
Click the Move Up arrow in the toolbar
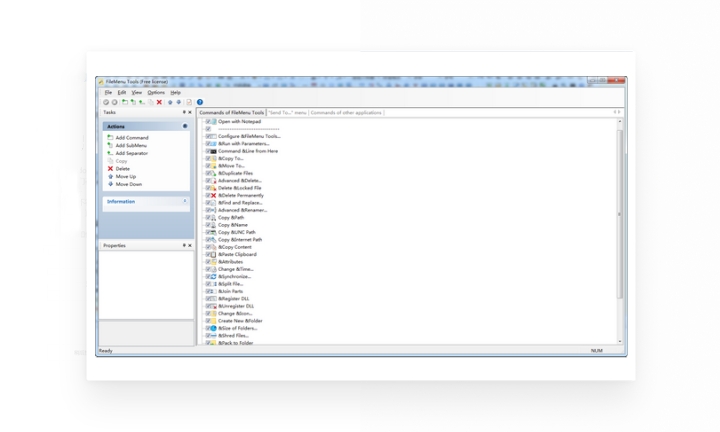[170, 102]
